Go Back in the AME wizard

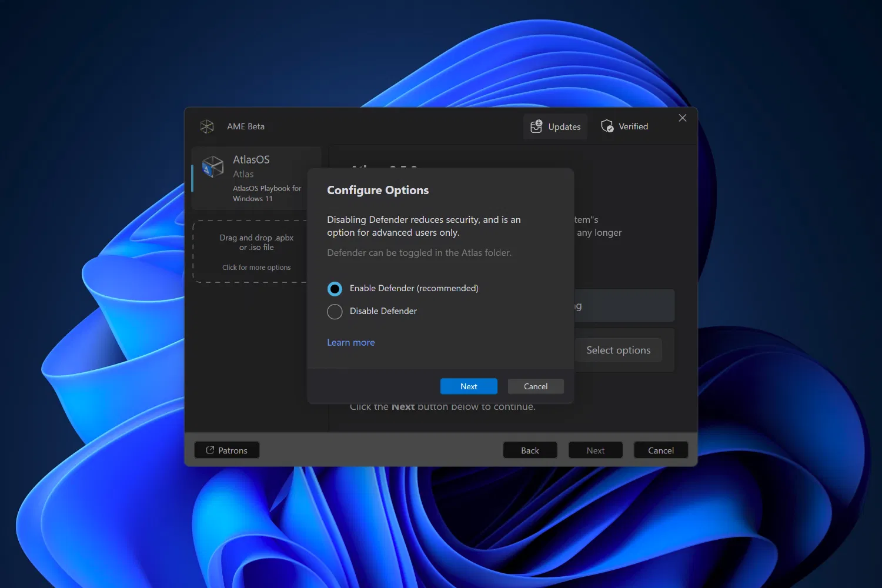pos(530,450)
